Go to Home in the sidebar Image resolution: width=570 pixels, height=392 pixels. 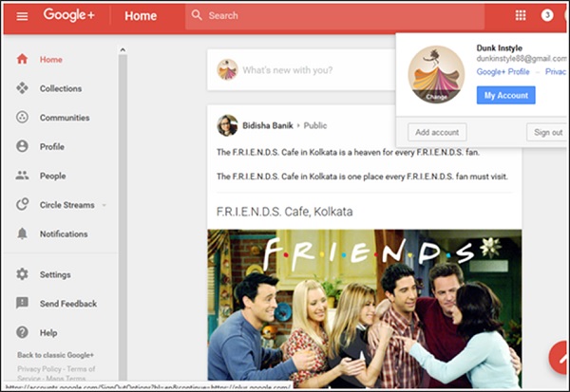[x=50, y=60]
